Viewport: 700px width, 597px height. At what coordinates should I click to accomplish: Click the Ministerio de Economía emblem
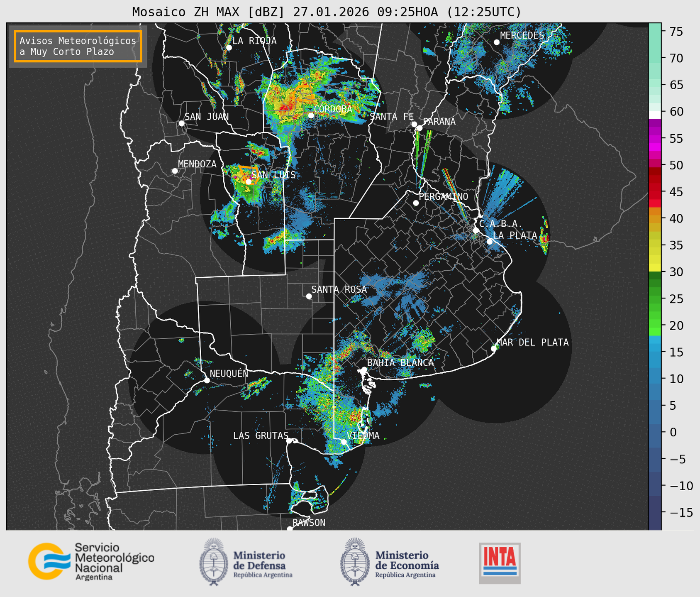pos(355,562)
